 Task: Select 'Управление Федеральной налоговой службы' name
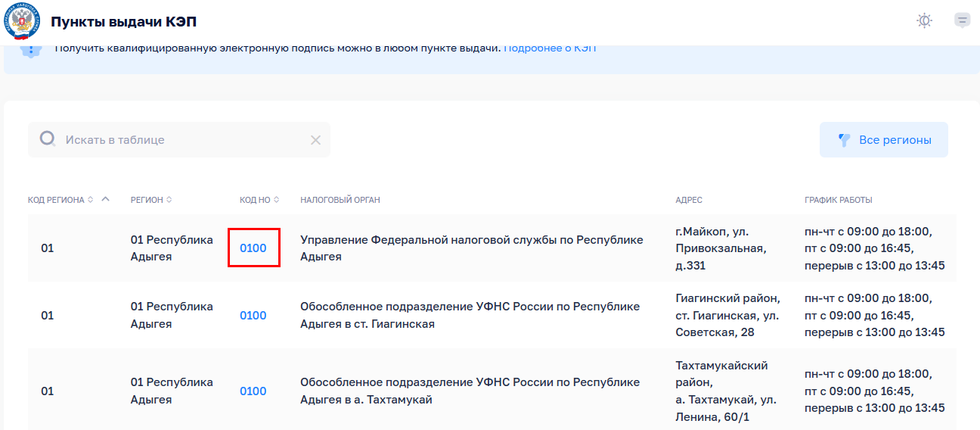[x=472, y=248]
